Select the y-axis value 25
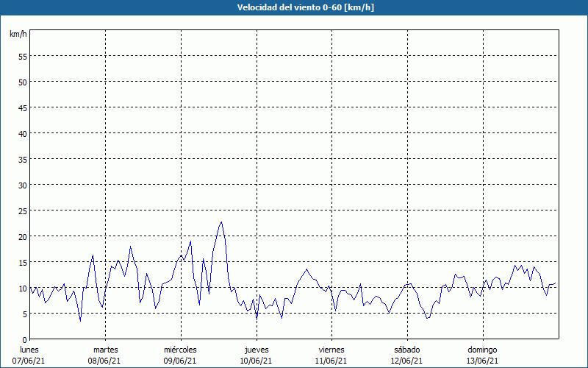Screen dimensions: 588x368 tap(23, 210)
